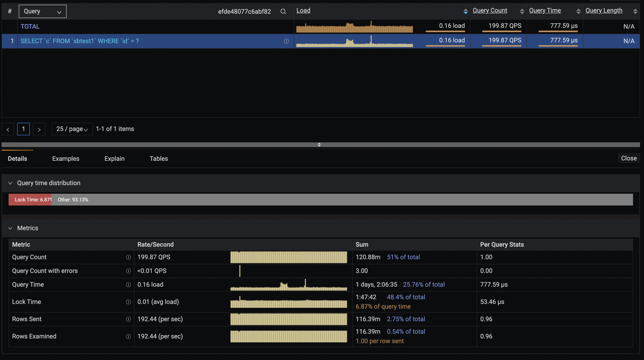Image resolution: width=644 pixels, height=360 pixels.
Task: Open the 25 / page size dropdown
Action: [72, 129]
